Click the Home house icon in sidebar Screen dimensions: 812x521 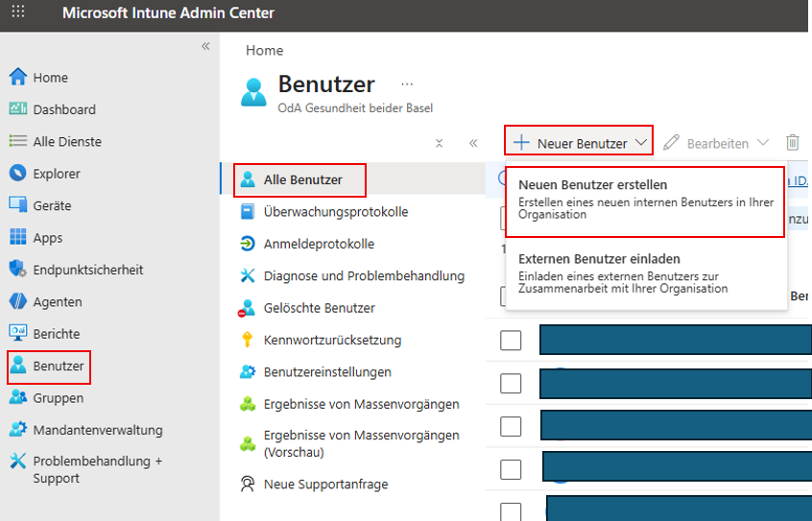18,77
